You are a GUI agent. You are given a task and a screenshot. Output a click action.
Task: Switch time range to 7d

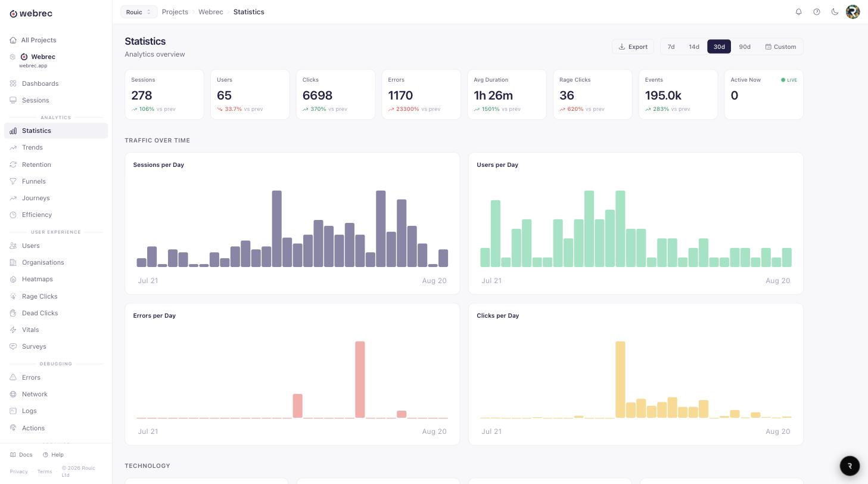click(671, 46)
